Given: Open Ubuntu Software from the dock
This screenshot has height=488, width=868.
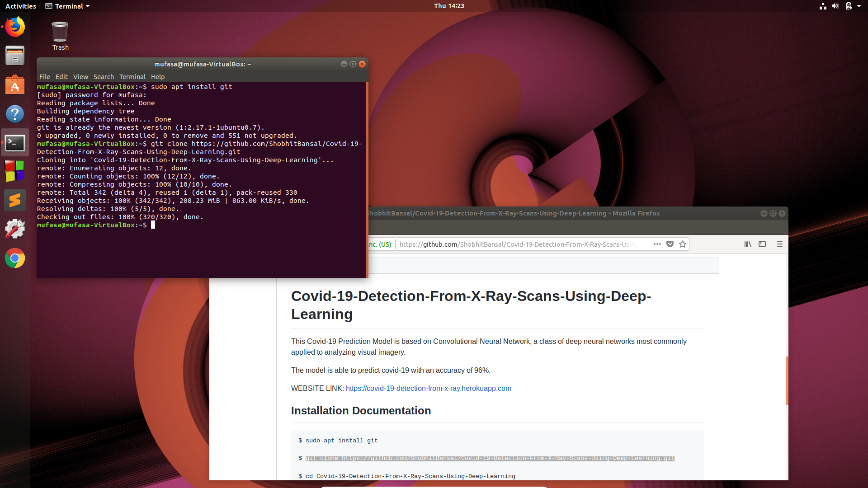Looking at the screenshot, I should pyautogui.click(x=15, y=84).
